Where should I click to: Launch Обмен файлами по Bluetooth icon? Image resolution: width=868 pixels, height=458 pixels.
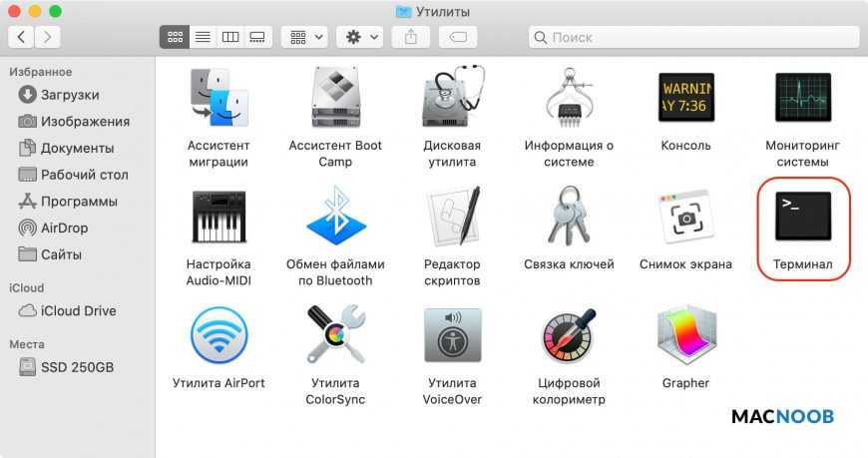point(335,217)
